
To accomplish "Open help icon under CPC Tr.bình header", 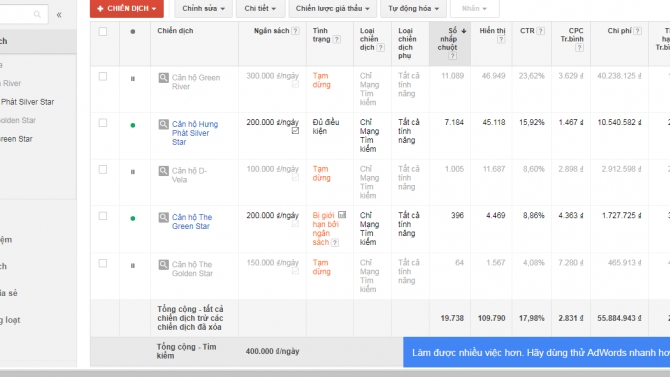I will 579,47.
